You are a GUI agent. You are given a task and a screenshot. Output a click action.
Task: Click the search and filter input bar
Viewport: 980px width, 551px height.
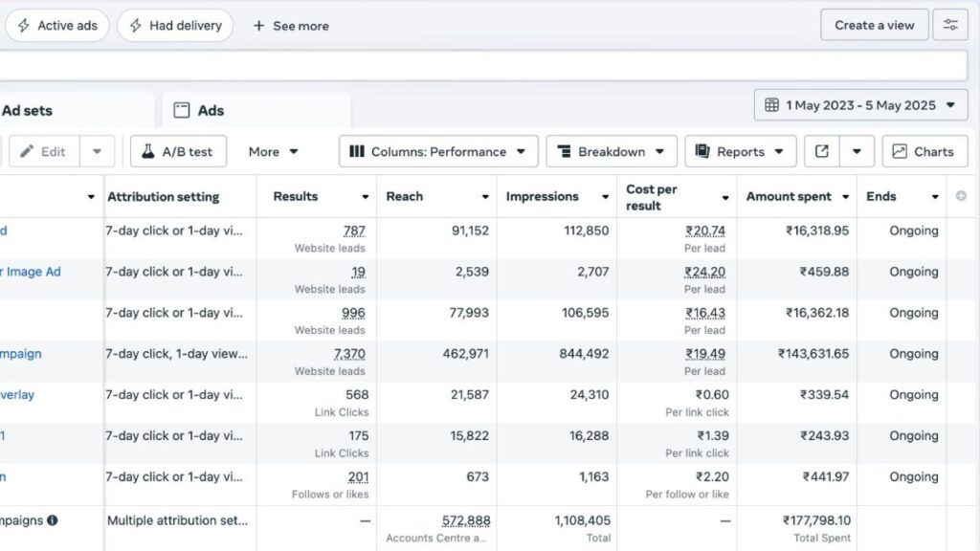point(479,66)
